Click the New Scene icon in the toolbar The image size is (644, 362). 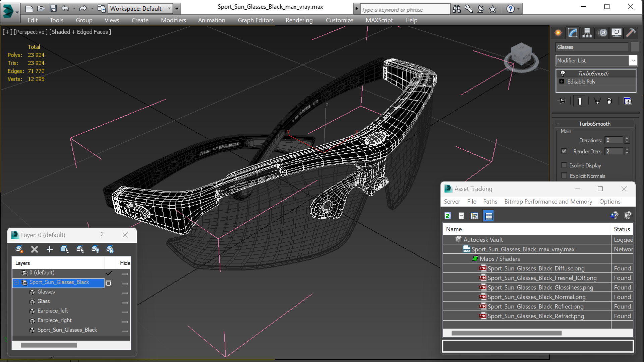(29, 8)
